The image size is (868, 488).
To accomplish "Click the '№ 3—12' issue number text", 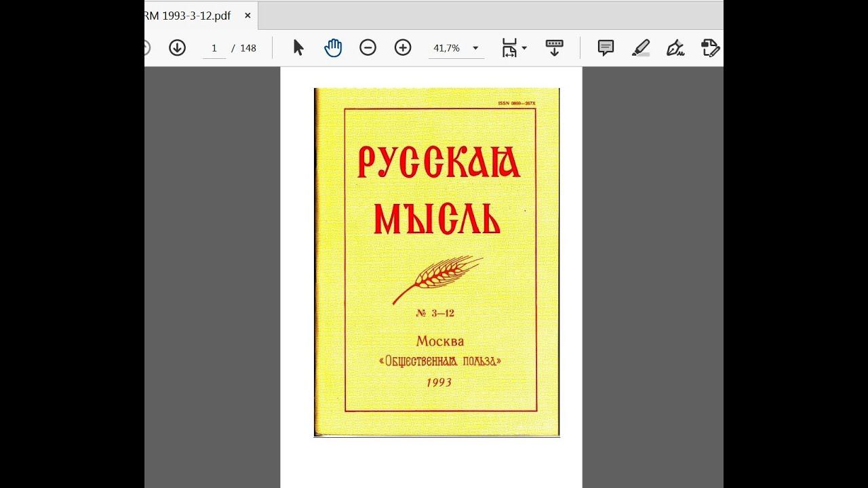I will (x=435, y=313).
